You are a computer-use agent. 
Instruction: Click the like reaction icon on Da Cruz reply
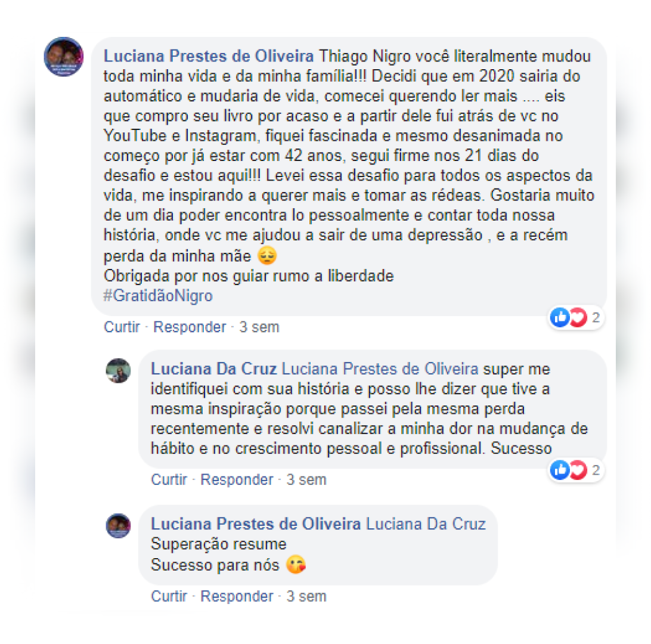560,470
